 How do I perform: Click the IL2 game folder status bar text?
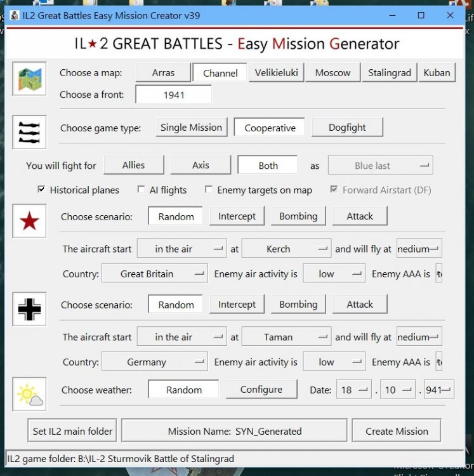[x=121, y=458]
